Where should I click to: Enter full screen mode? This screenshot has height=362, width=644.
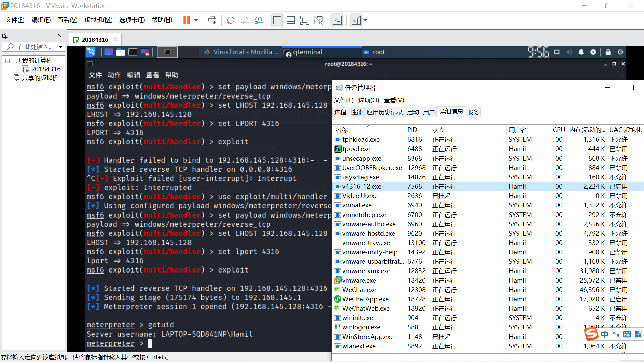coord(305,20)
